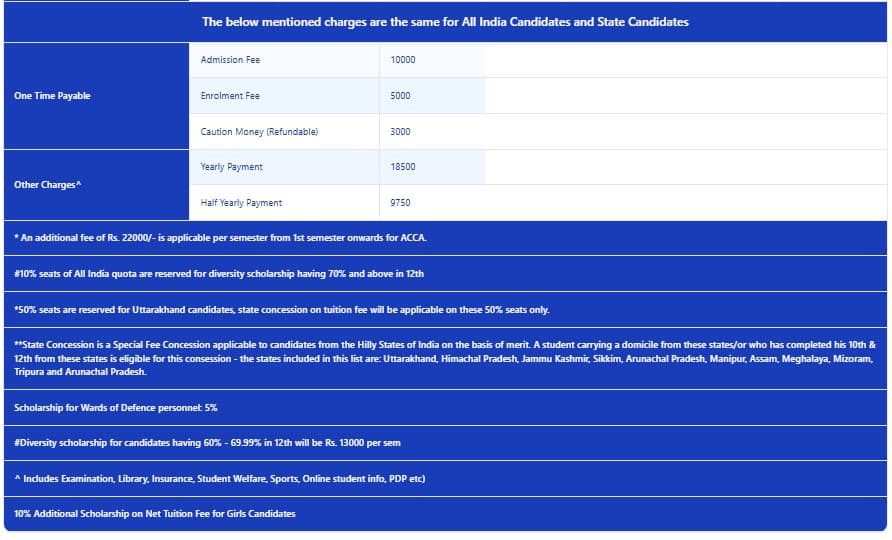Image resolution: width=892 pixels, height=540 pixels.
Task: Click the diversity scholarship 70% seats note
Action: point(225,273)
